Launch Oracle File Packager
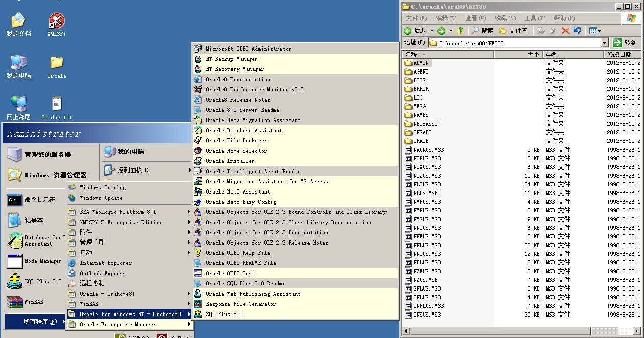Screen dimensions: 644x338 295,140
